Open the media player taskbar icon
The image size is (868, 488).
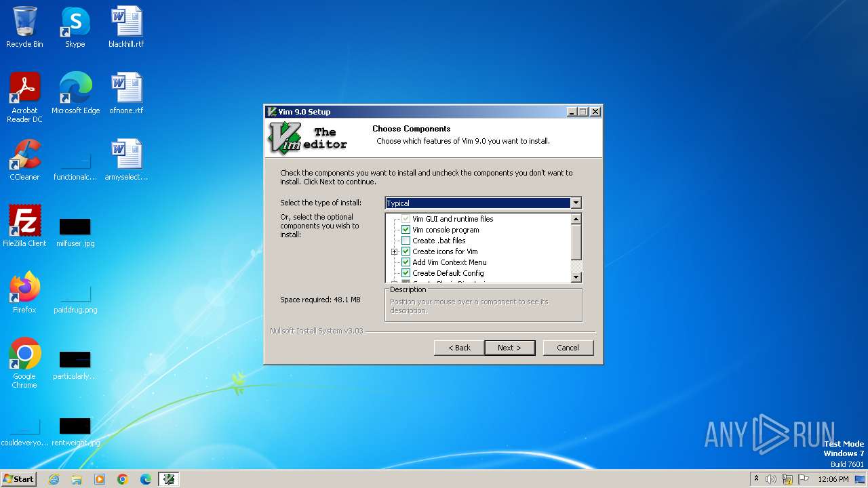[100, 479]
